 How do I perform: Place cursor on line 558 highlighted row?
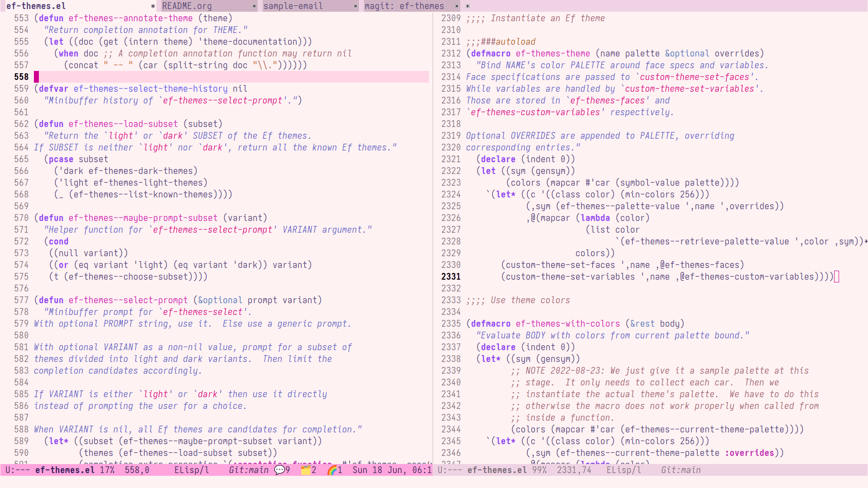[x=226, y=77]
